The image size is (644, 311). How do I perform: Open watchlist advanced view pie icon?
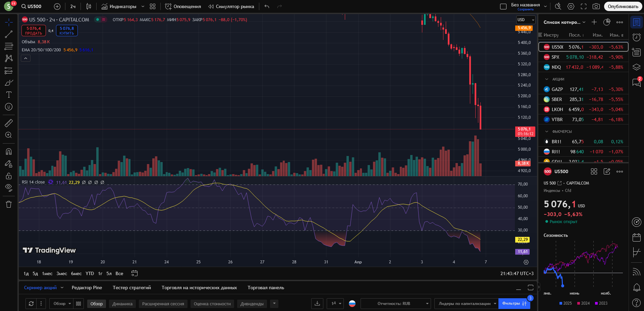[x=607, y=22]
